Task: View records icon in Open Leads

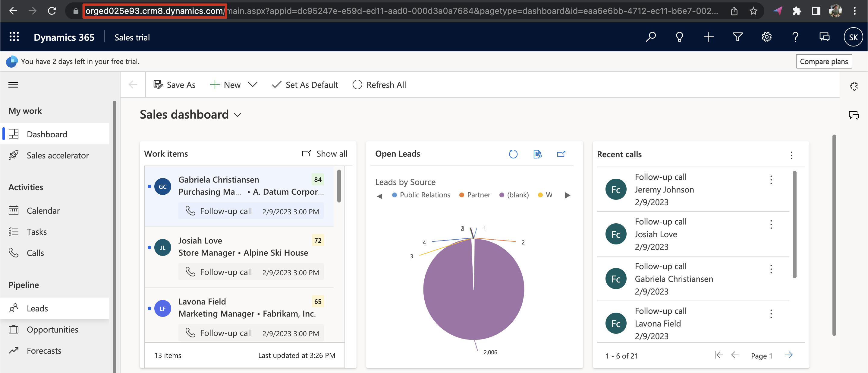Action: (537, 154)
